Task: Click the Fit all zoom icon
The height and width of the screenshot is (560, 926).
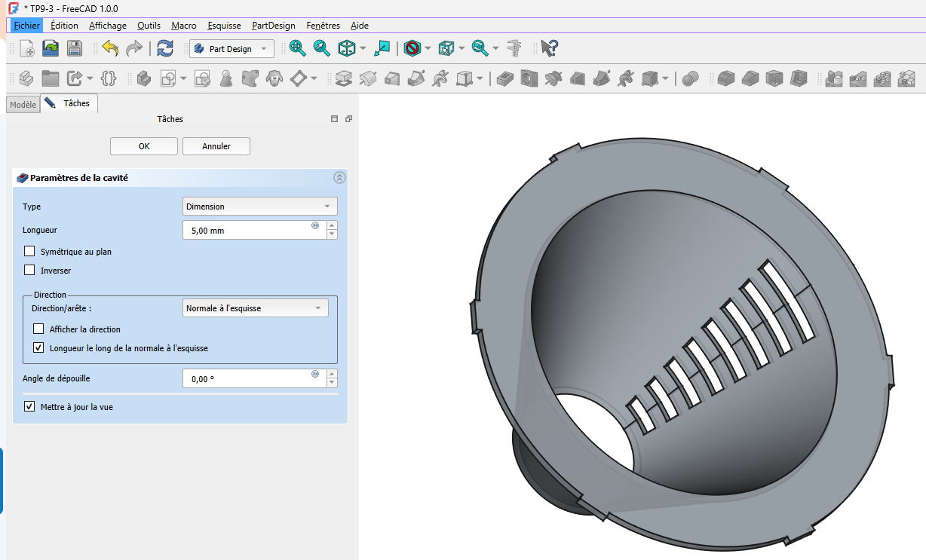Action: 298,49
